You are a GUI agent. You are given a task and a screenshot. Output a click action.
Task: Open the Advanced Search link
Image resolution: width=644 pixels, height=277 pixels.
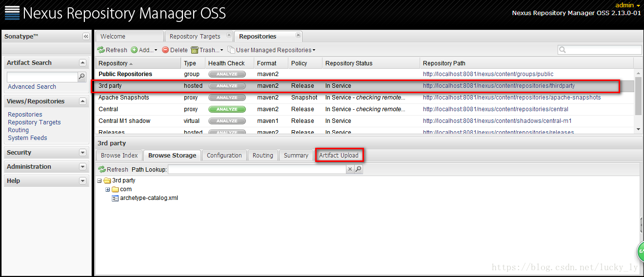[32, 87]
